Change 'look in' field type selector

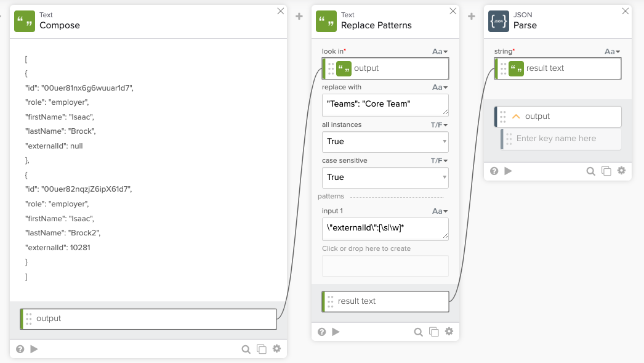[x=440, y=52]
